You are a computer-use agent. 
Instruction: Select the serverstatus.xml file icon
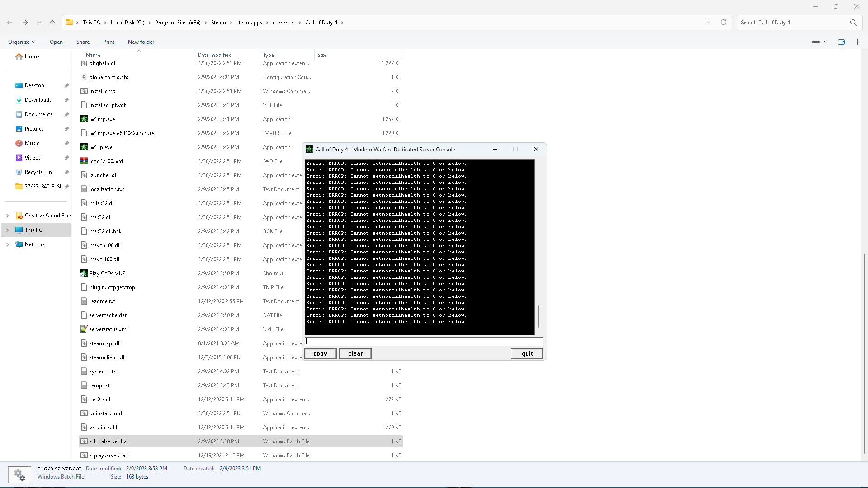point(84,329)
